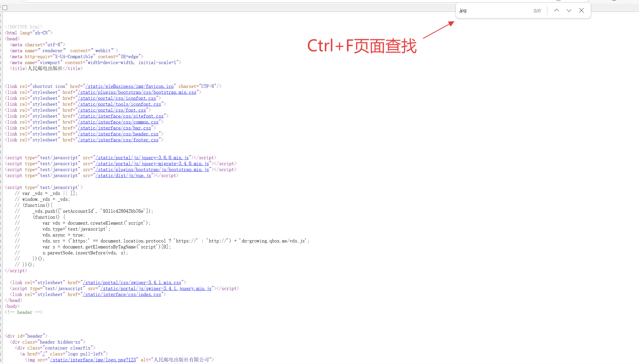639x364 pixels.
Task: Open favicon.ico link
Action: coord(130,86)
